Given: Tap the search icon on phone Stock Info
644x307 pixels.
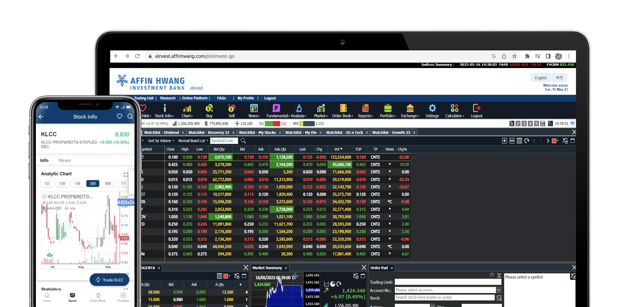Looking at the screenshot, I should pos(130,116).
